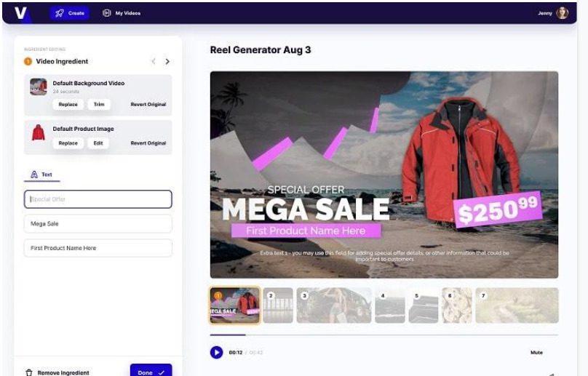Screen dimensions: 588x376
Task: Go to previous ingredient with left chevron
Action: (153, 62)
